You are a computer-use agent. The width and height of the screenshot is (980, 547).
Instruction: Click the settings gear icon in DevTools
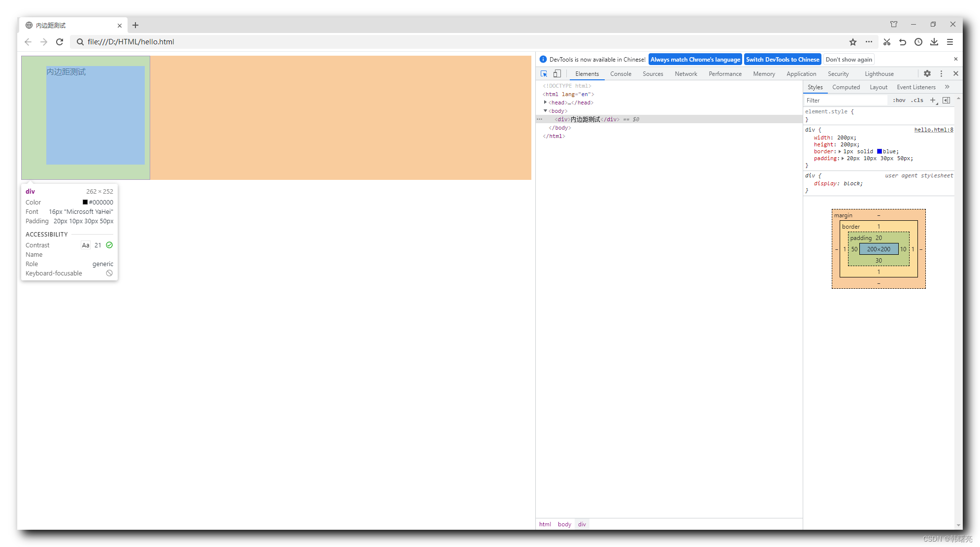927,73
